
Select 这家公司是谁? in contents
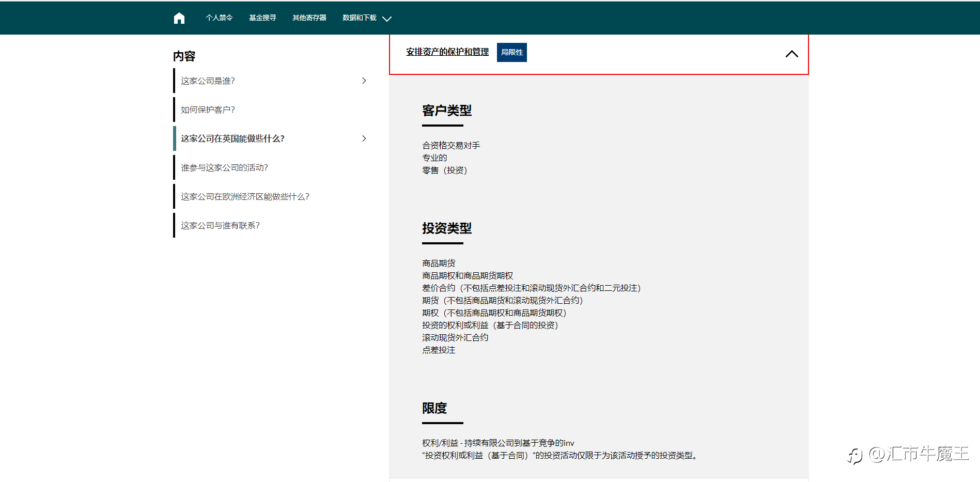[208, 81]
